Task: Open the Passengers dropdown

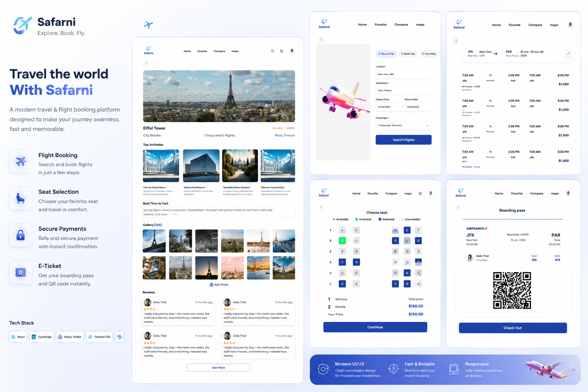Action: tap(403, 125)
